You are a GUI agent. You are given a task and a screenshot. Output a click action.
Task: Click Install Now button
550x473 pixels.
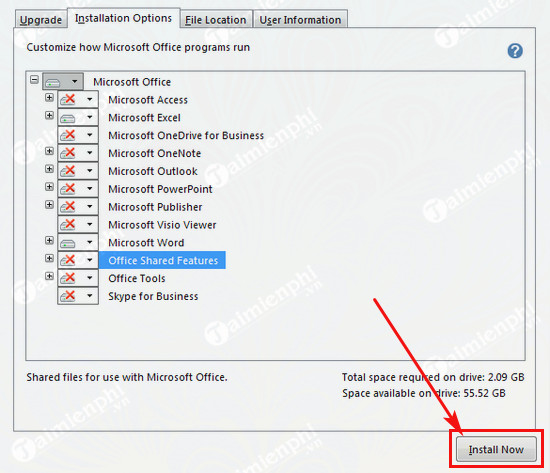coord(496,449)
